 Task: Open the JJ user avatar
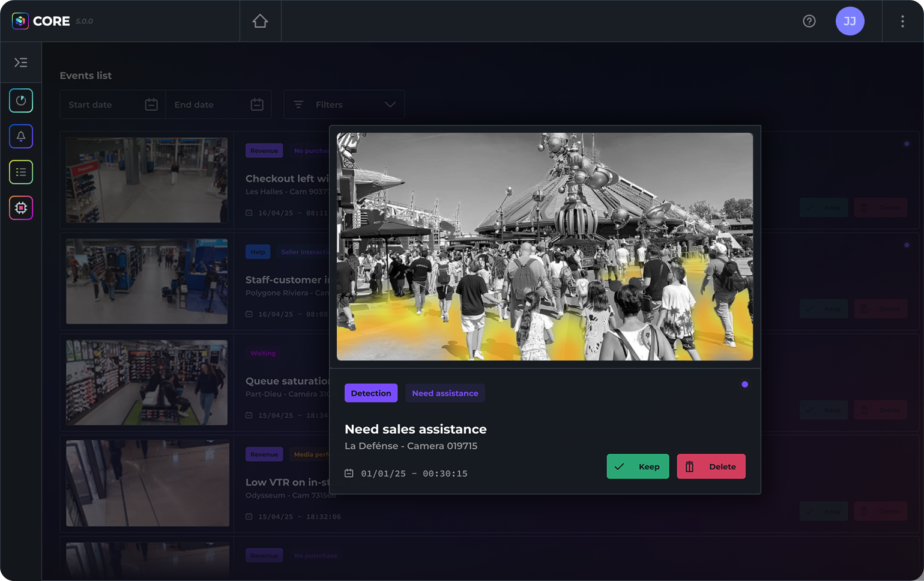tap(850, 21)
